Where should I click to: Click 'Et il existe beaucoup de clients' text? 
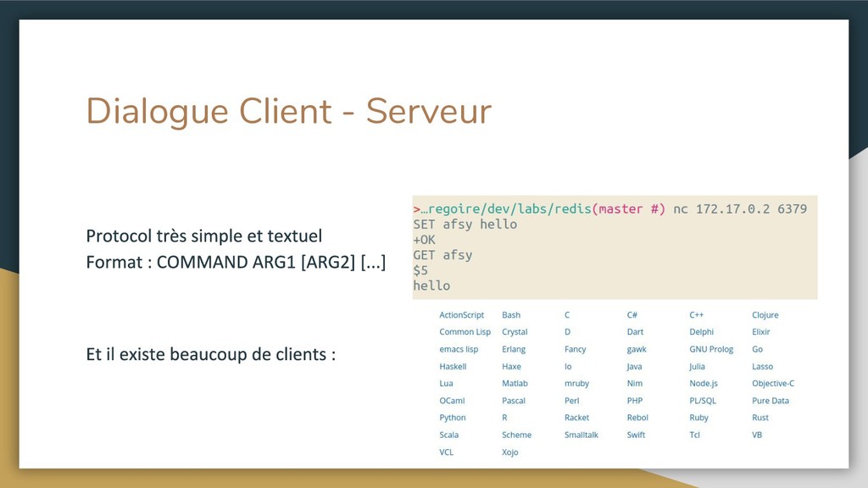[x=210, y=354]
